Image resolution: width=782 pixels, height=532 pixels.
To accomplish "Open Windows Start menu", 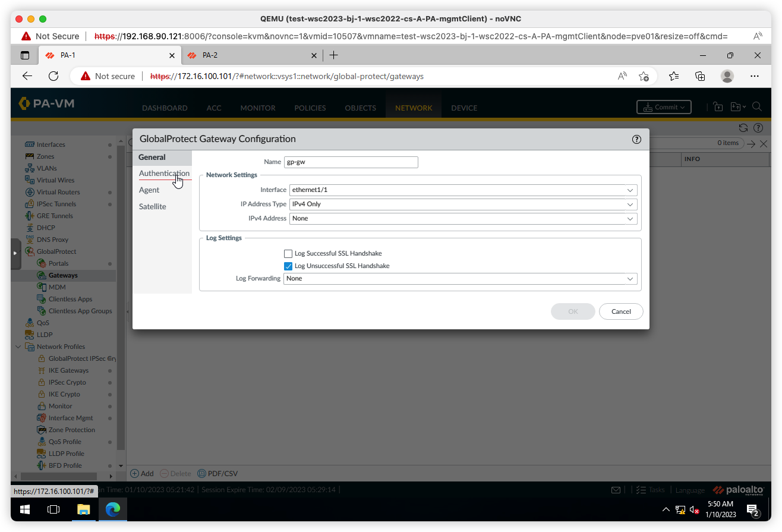I will coord(25,509).
